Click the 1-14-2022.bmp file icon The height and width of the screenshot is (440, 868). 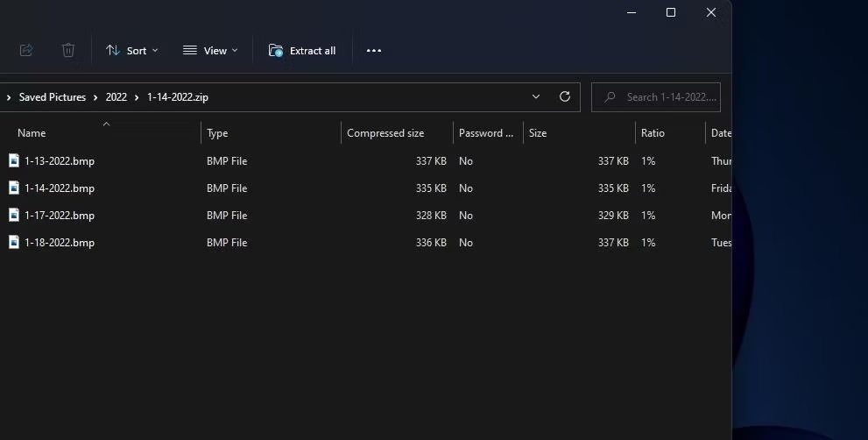point(14,188)
